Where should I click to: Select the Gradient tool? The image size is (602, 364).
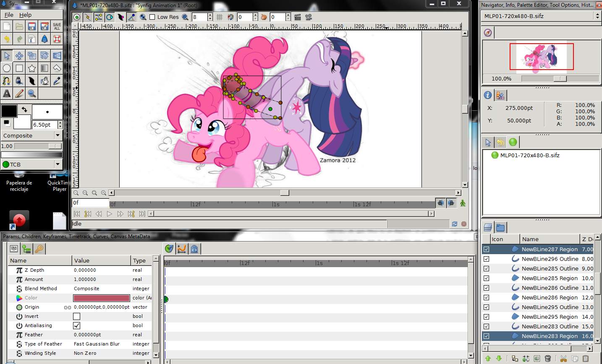(x=44, y=68)
